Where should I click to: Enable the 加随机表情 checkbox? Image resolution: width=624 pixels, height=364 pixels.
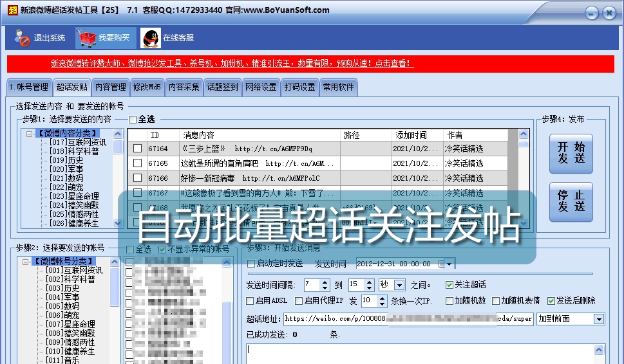[496, 301]
